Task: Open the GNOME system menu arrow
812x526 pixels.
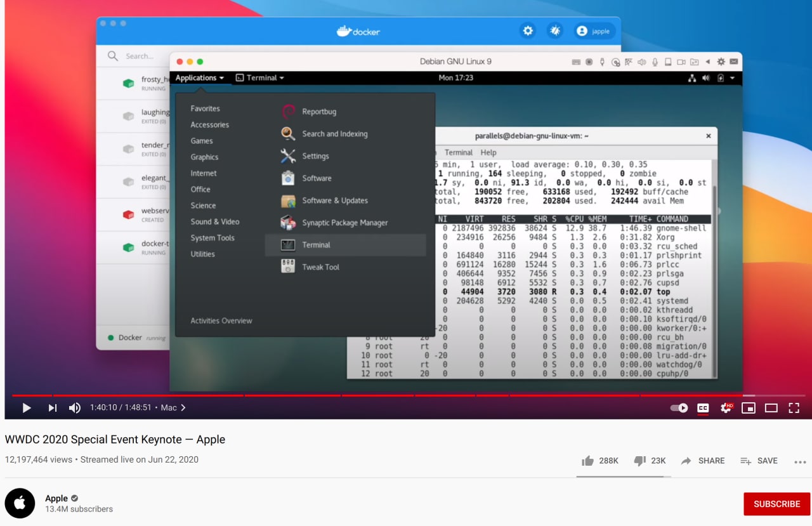Action: click(732, 78)
